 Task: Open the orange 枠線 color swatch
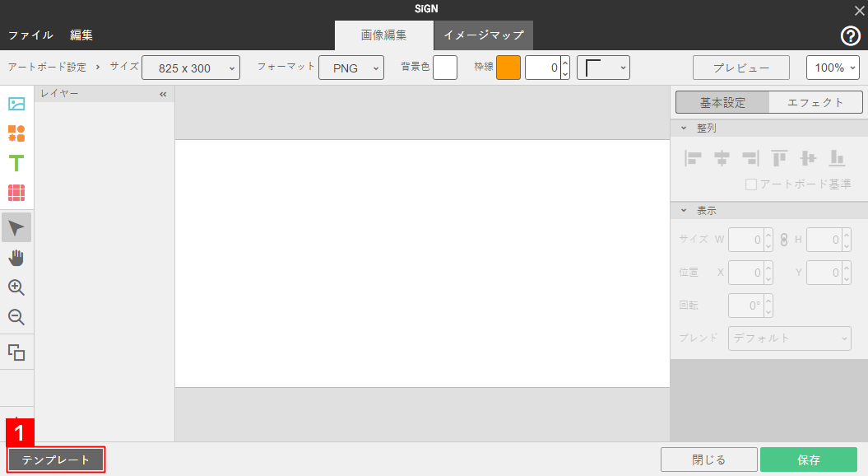508,68
